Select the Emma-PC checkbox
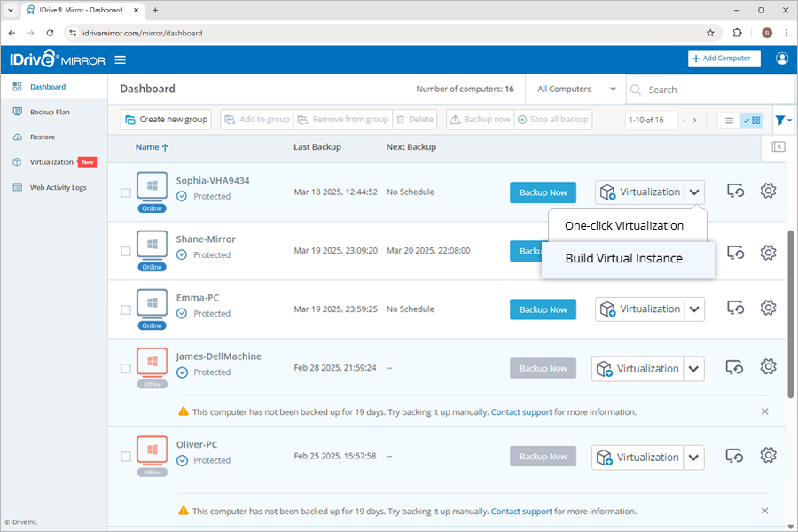Screen dimensions: 798x532 126,310
